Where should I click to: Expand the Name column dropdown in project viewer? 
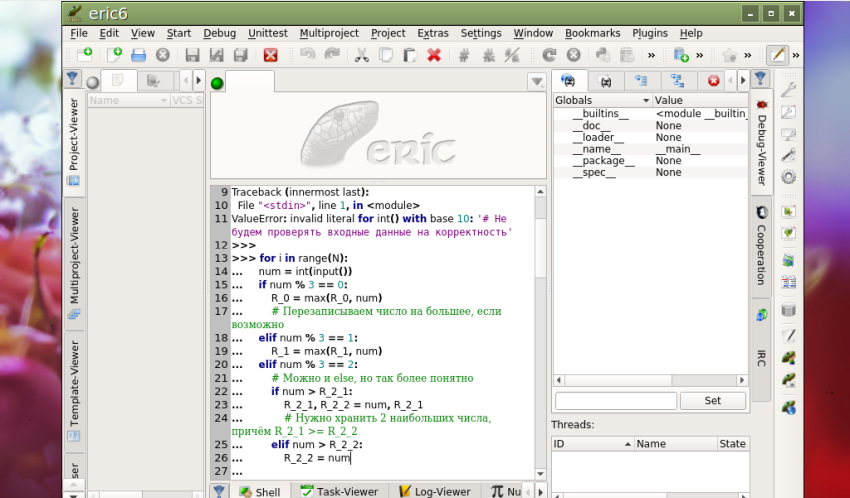pos(164,101)
